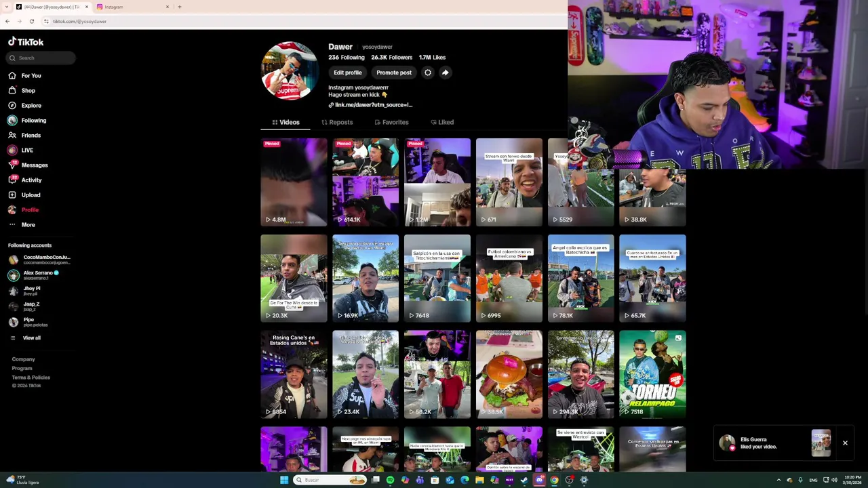Open pinned video with 614.1K views

click(x=366, y=182)
